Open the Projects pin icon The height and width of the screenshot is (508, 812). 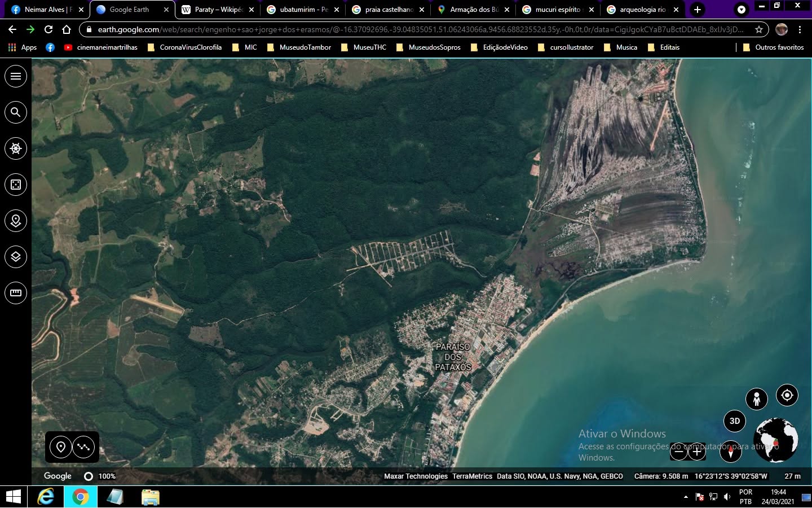16,221
